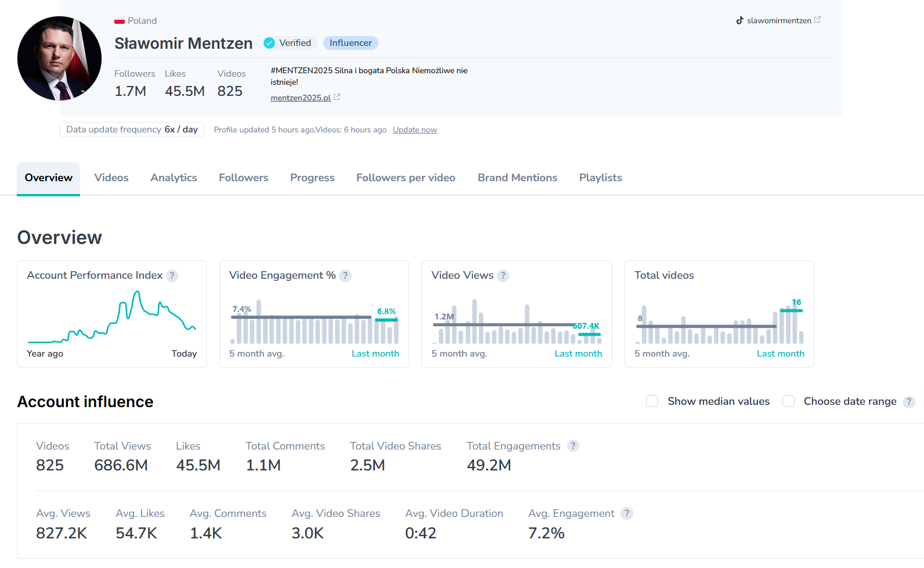Image resolution: width=924 pixels, height=568 pixels.
Task: Click question mark beside Video Views
Action: 503,276
